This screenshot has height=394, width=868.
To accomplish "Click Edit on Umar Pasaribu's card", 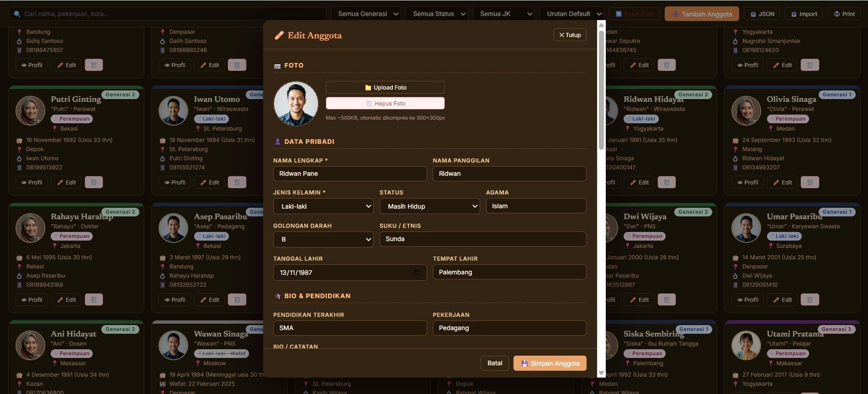I will (x=783, y=299).
